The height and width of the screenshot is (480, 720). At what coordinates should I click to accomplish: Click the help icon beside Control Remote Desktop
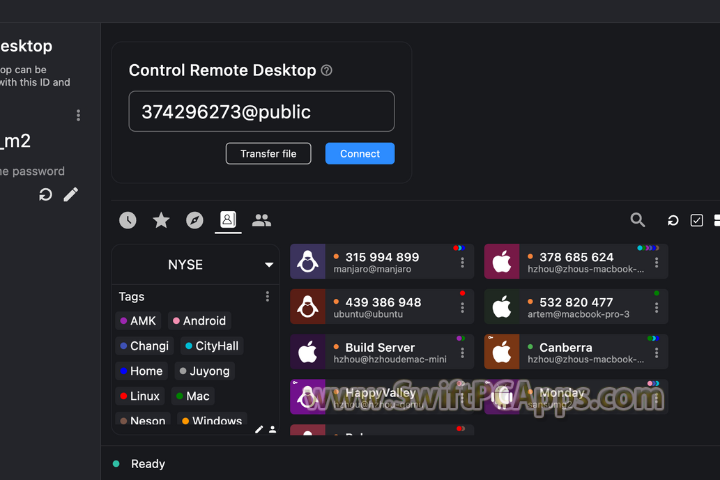(x=326, y=70)
